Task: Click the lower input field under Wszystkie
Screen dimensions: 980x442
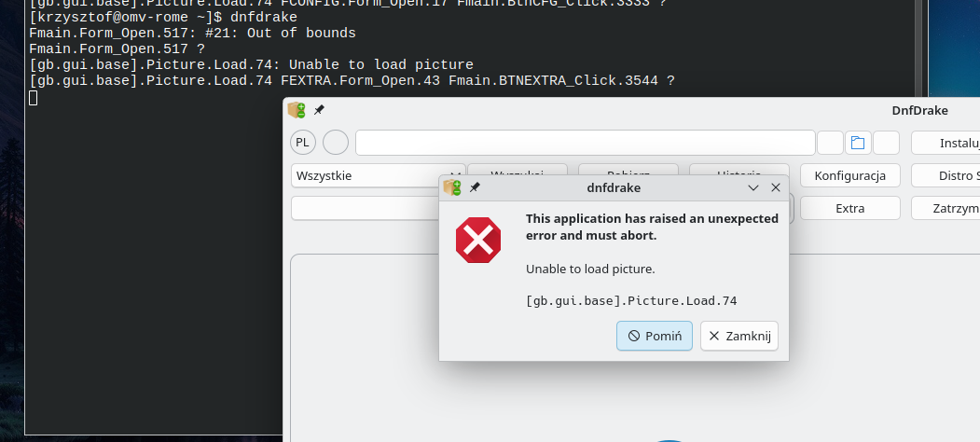Action: (x=365, y=208)
